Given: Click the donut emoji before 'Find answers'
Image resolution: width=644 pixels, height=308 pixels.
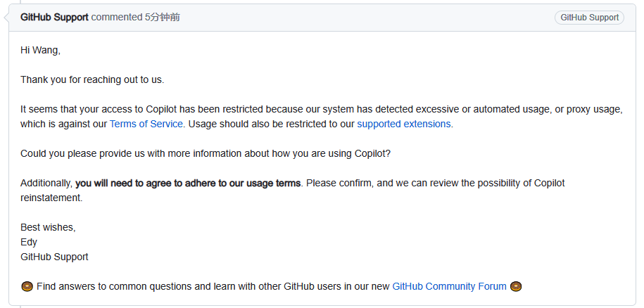Looking at the screenshot, I should pos(27,286).
